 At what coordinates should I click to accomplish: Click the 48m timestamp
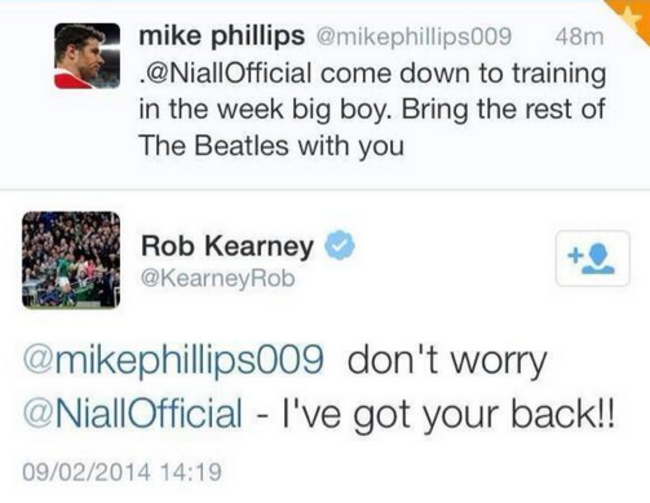coord(580,36)
